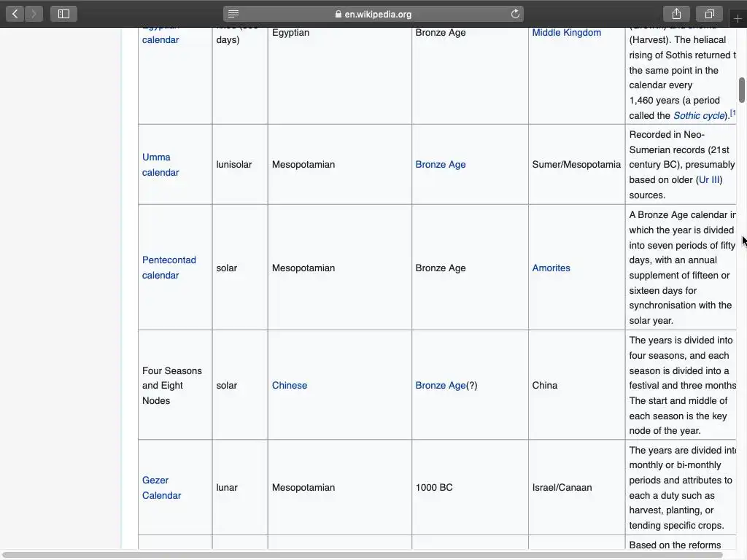This screenshot has width=747, height=560.
Task: Click the vertical scrollbar thumb
Action: (x=742, y=90)
